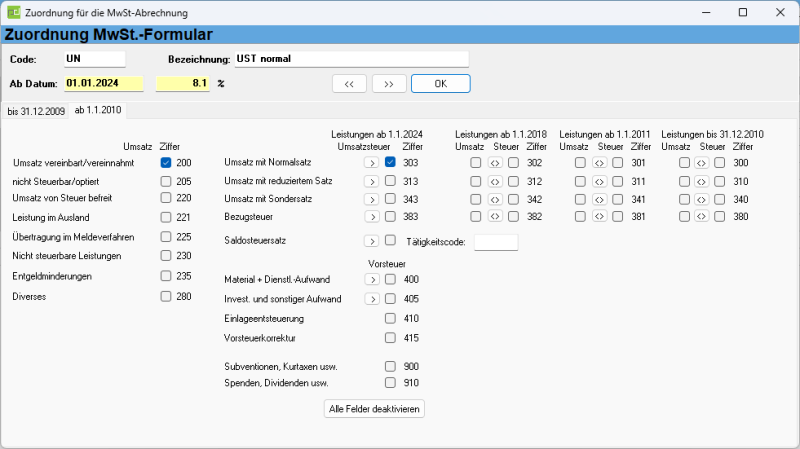This screenshot has width=800, height=449.
Task: Click the <> button next to Ziffer 340
Action: click(702, 199)
